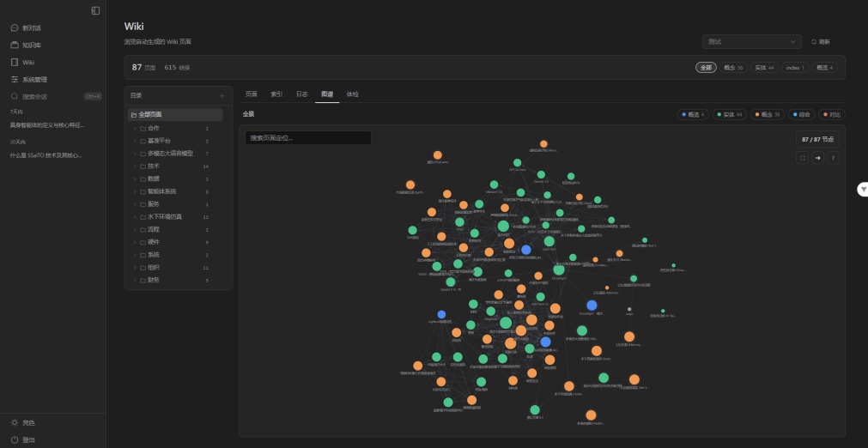This screenshot has width=868, height=448.
Task: Filter by 实体 44 in stats bar
Action: coord(764,68)
